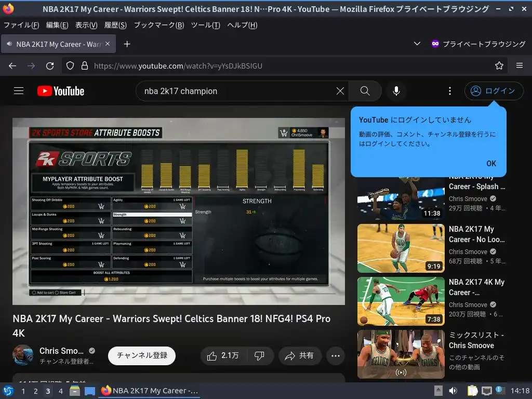Open the View menu
This screenshot has height=399, width=532.
click(86, 25)
